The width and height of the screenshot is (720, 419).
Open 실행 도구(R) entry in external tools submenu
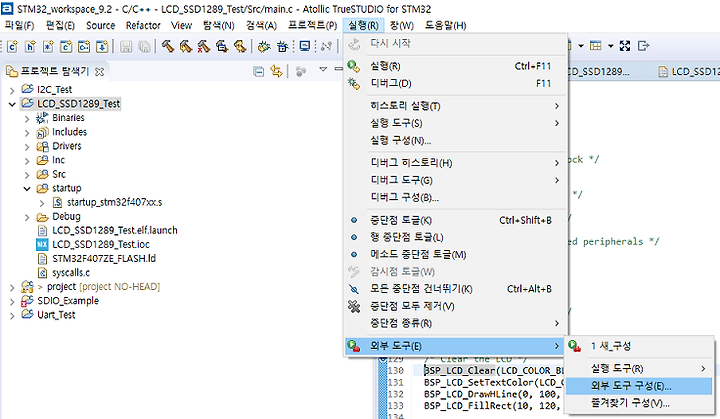[x=639, y=368]
